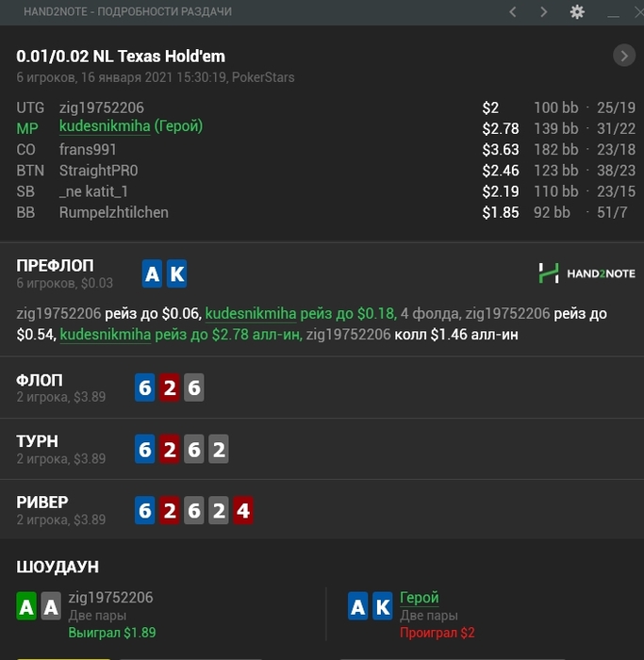Click 'Проиграл $2' result text
The width and height of the screenshot is (644, 660).
pyautogui.click(x=438, y=633)
